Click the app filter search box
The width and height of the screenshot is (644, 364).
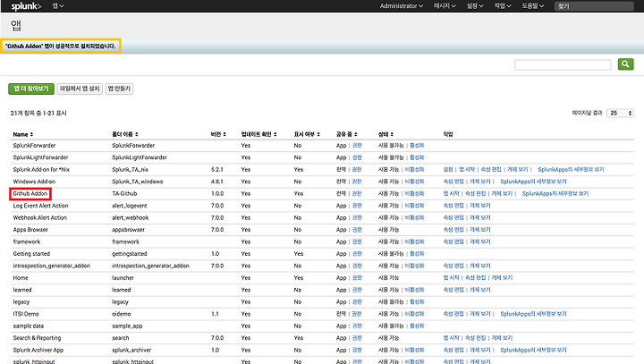563,64
